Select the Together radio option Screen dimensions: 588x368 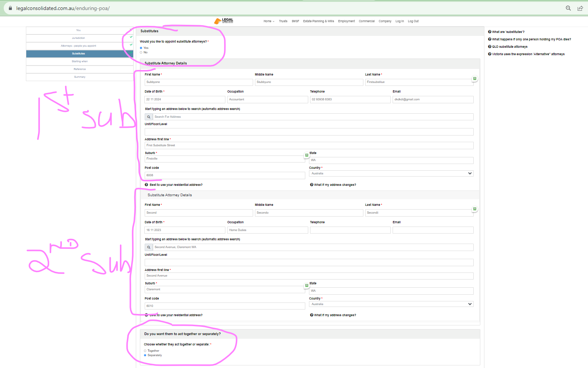point(145,351)
